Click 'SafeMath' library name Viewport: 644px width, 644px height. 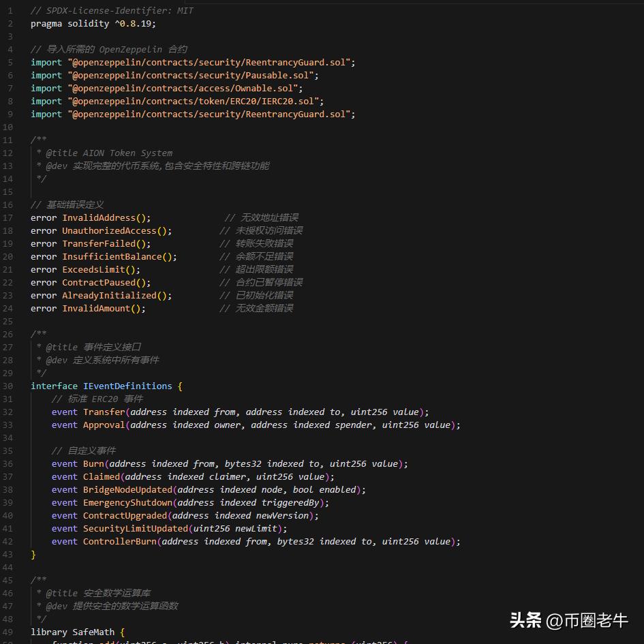(93, 632)
